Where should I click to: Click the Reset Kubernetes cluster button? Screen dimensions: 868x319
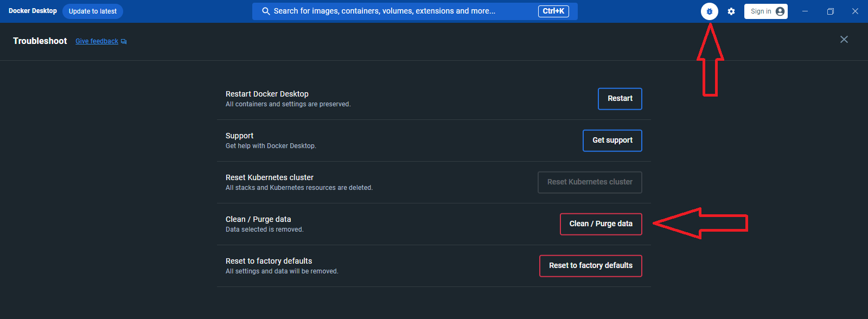pos(590,182)
